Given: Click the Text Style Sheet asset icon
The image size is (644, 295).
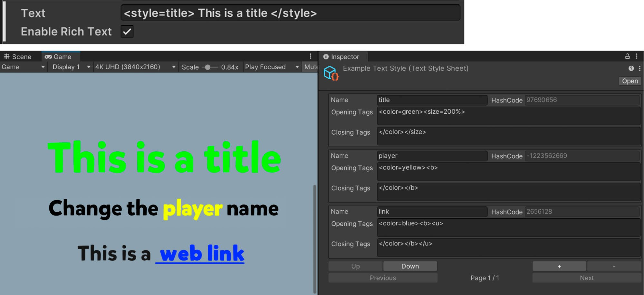Looking at the screenshot, I should 331,73.
